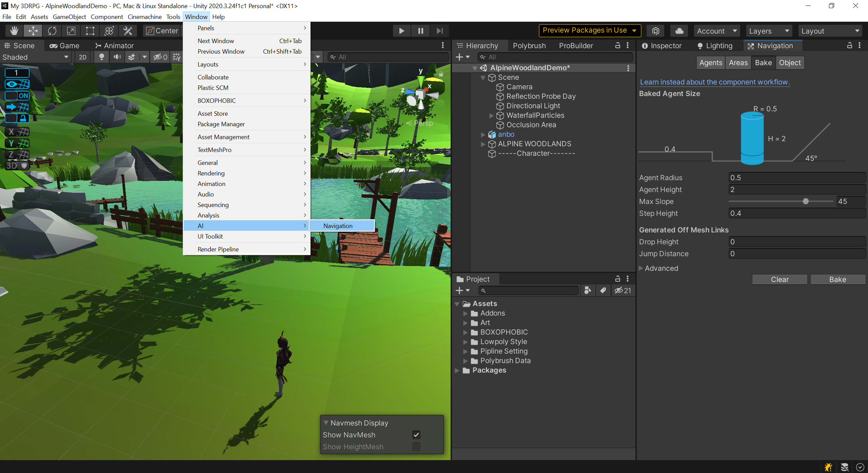Expand the Lowpoly Style folder
Viewport: 868px width, 473px height.
tap(466, 342)
